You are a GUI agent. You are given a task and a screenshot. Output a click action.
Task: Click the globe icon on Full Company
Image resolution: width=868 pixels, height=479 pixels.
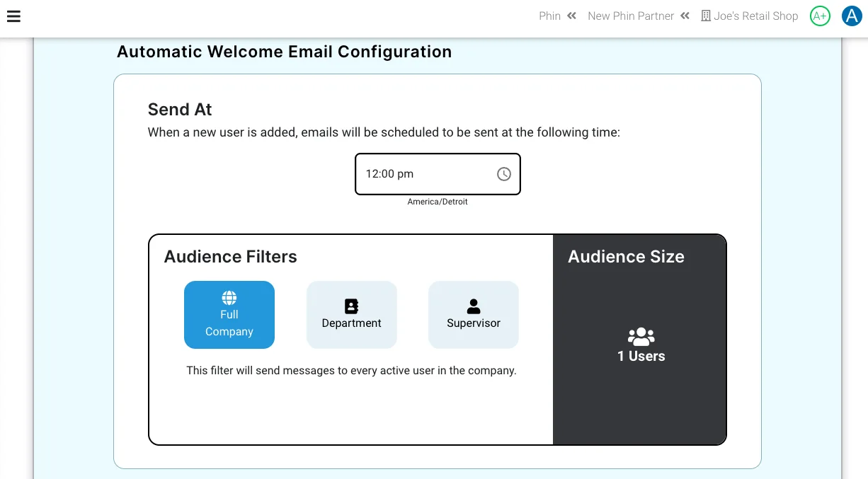(229, 298)
